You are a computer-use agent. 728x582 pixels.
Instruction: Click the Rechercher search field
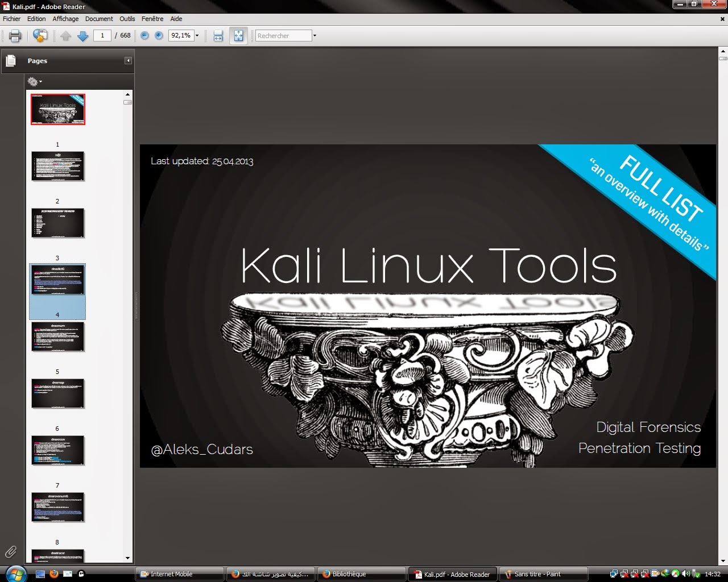[x=283, y=35]
